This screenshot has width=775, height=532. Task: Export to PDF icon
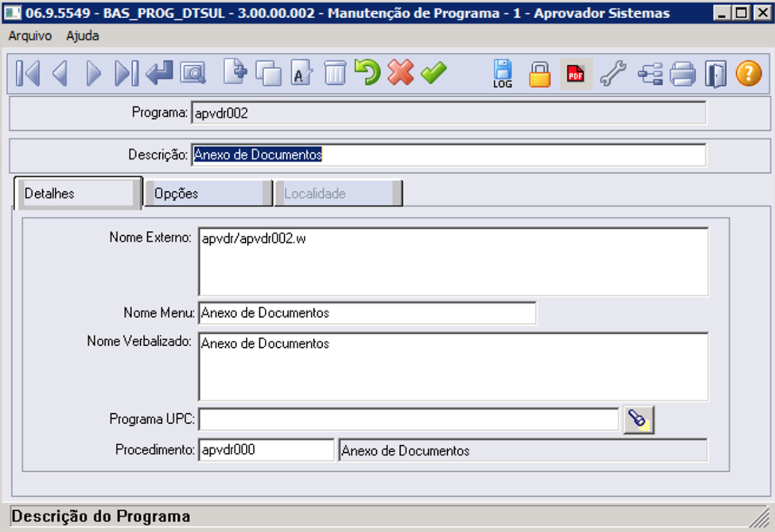576,74
